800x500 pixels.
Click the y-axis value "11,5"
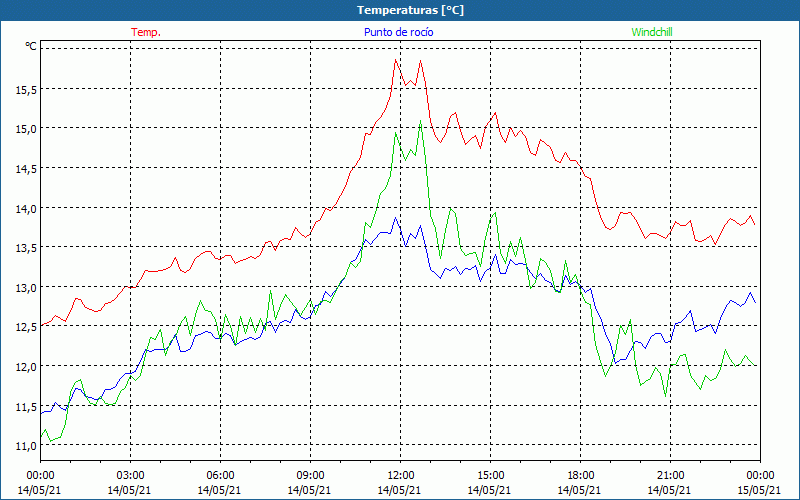point(26,407)
